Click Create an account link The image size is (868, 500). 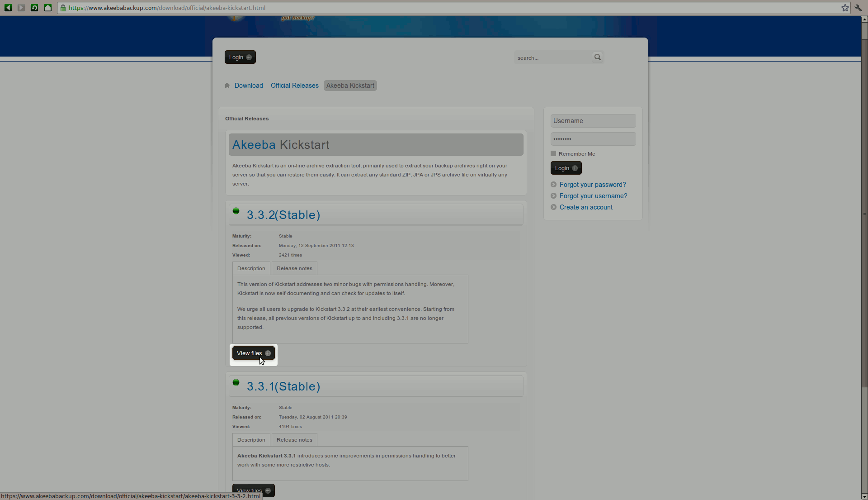(586, 207)
